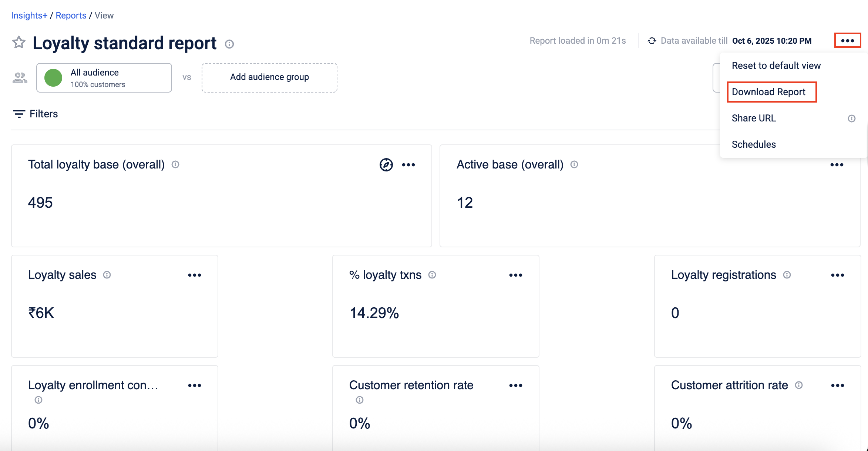
Task: Select Share URL menu option
Action: click(x=754, y=118)
